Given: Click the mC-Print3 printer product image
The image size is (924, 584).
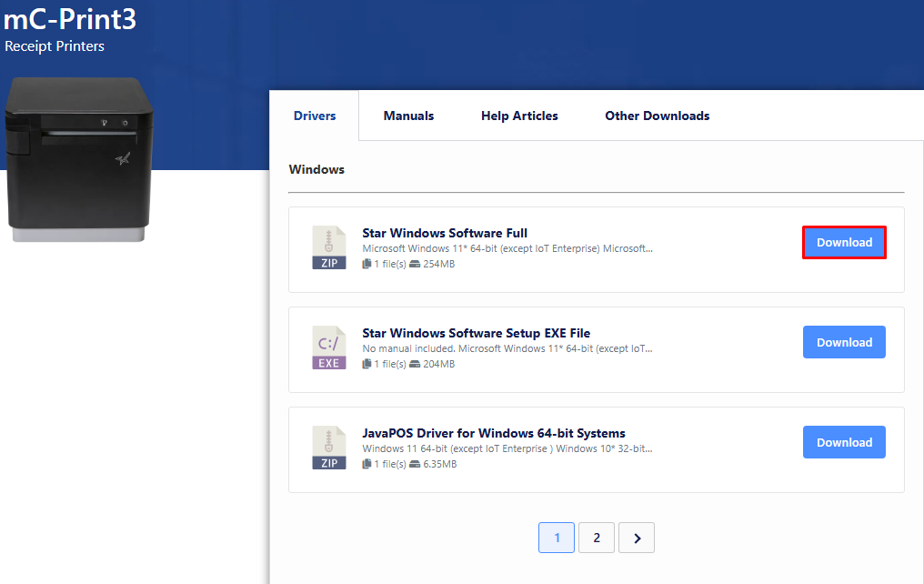Looking at the screenshot, I should coord(75,160).
